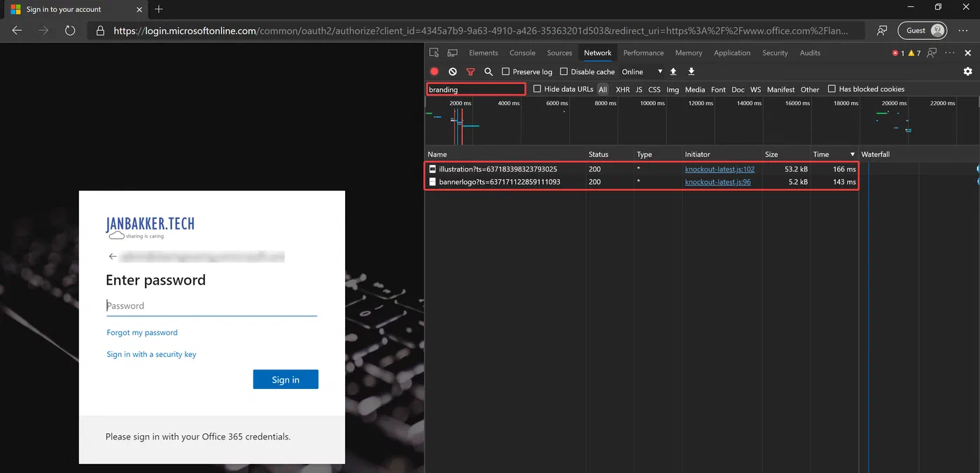Check the Has blocked cookies checkbox

click(x=832, y=89)
